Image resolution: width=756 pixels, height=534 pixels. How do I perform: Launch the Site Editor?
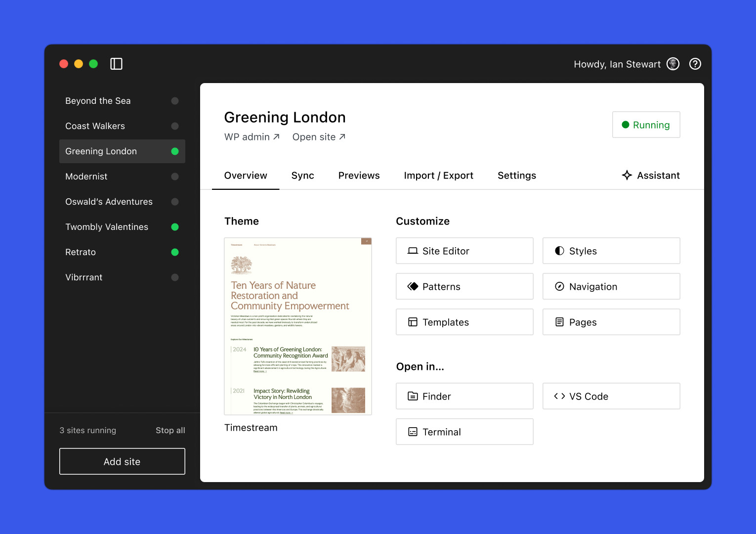click(464, 251)
